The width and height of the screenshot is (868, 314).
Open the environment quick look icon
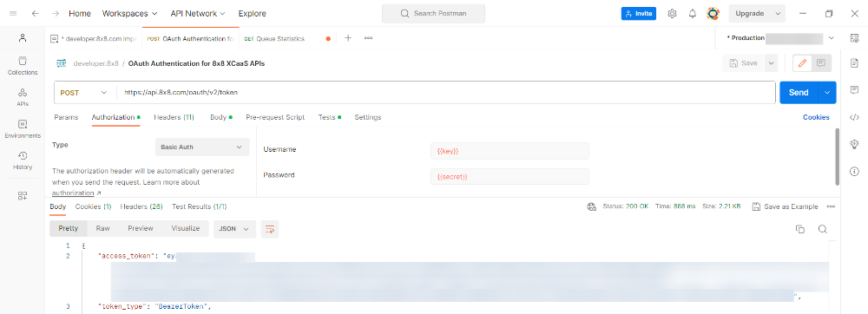pos(853,38)
